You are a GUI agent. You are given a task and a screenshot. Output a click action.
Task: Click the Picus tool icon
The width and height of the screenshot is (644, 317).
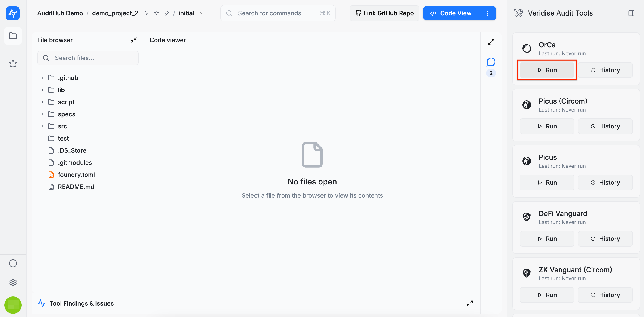(526, 161)
